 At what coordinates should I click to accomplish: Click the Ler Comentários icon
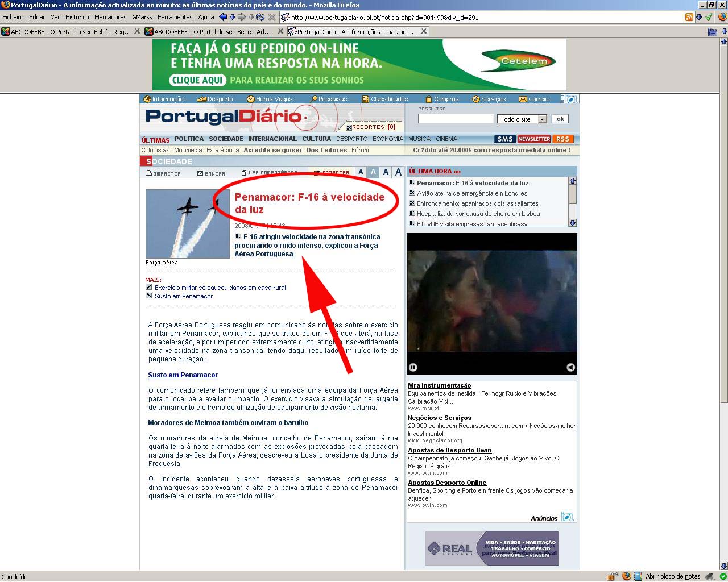pos(244,173)
